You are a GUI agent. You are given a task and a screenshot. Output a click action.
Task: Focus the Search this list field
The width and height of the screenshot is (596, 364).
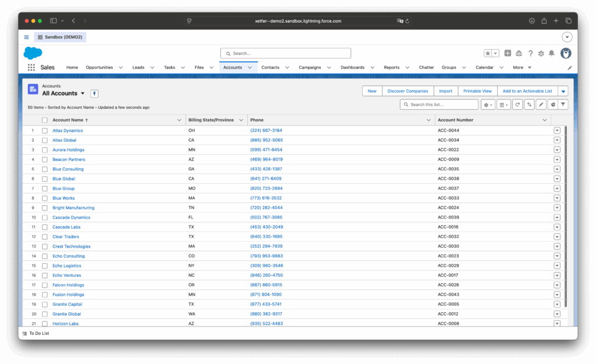439,105
